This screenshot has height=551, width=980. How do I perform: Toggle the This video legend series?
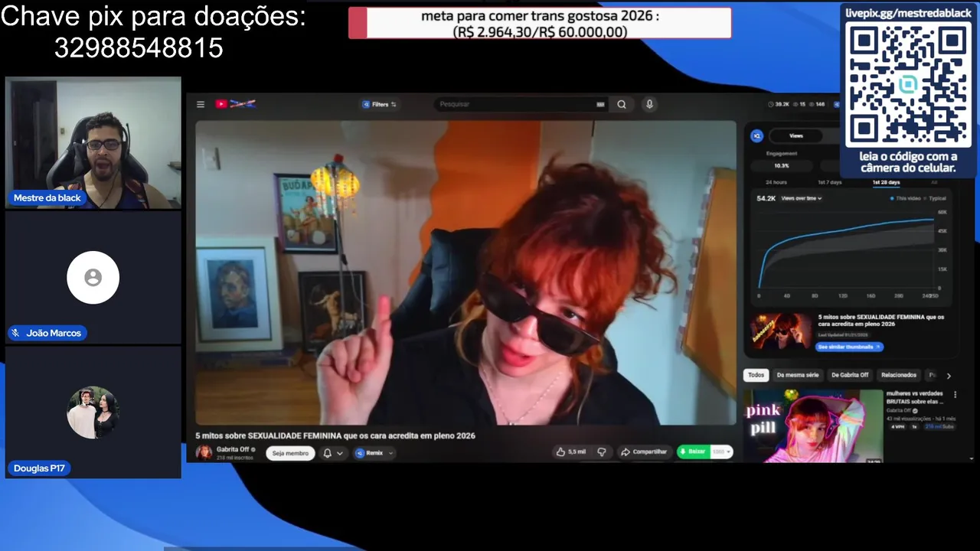point(906,198)
